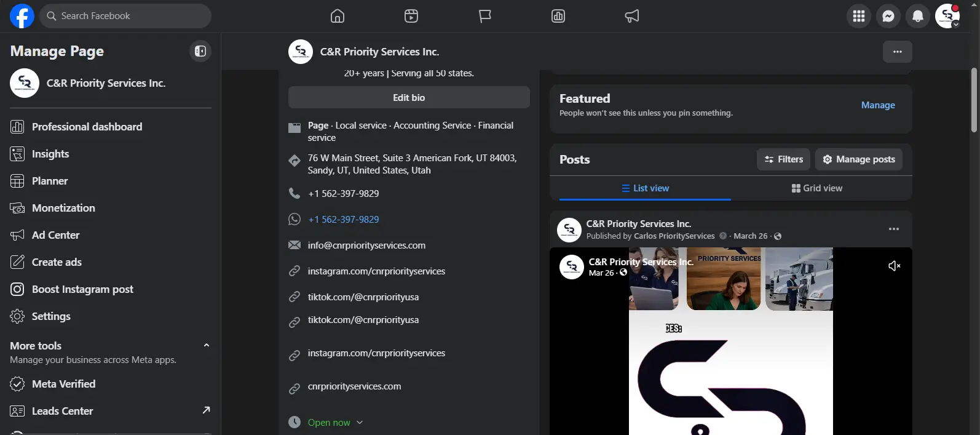
Task: Click Manage in Featured section
Action: (x=878, y=105)
